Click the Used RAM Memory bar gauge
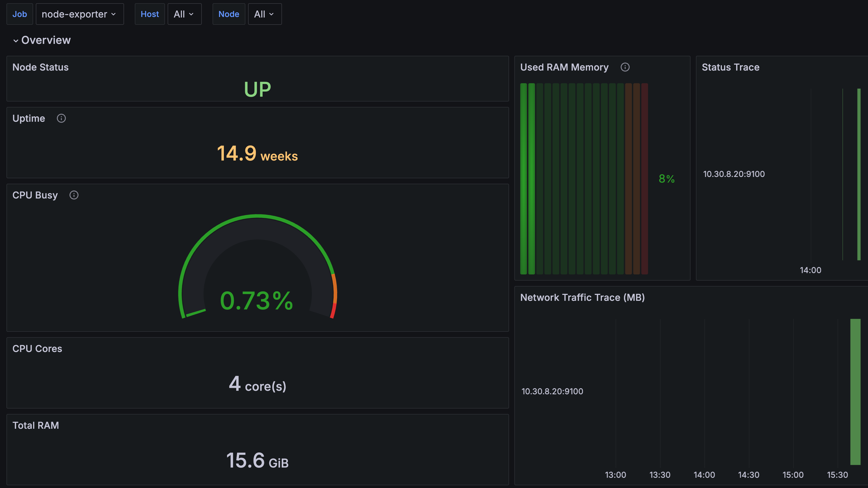 click(x=584, y=179)
